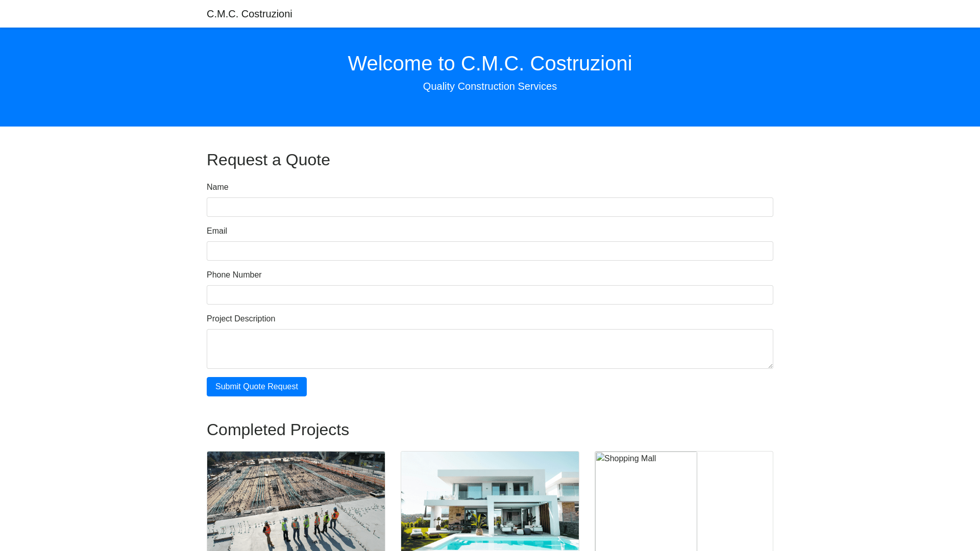The image size is (980, 551).
Task: Click the Request a Quote heading
Action: click(268, 160)
